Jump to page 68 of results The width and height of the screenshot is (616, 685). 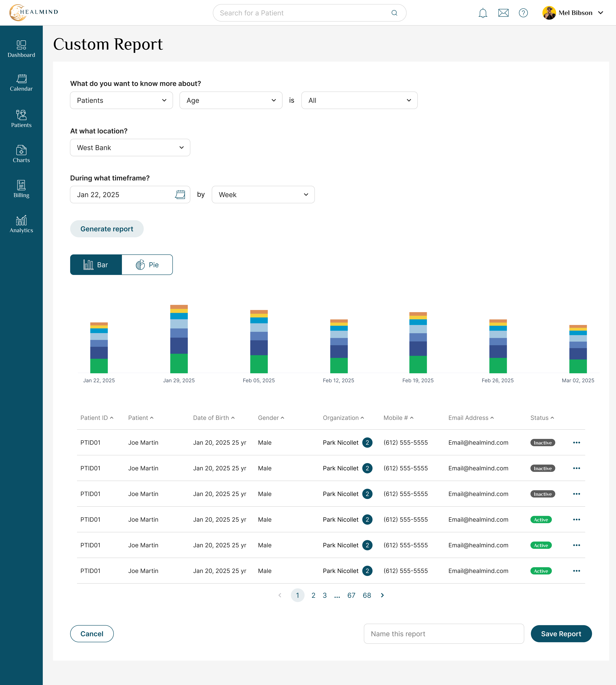pos(367,595)
